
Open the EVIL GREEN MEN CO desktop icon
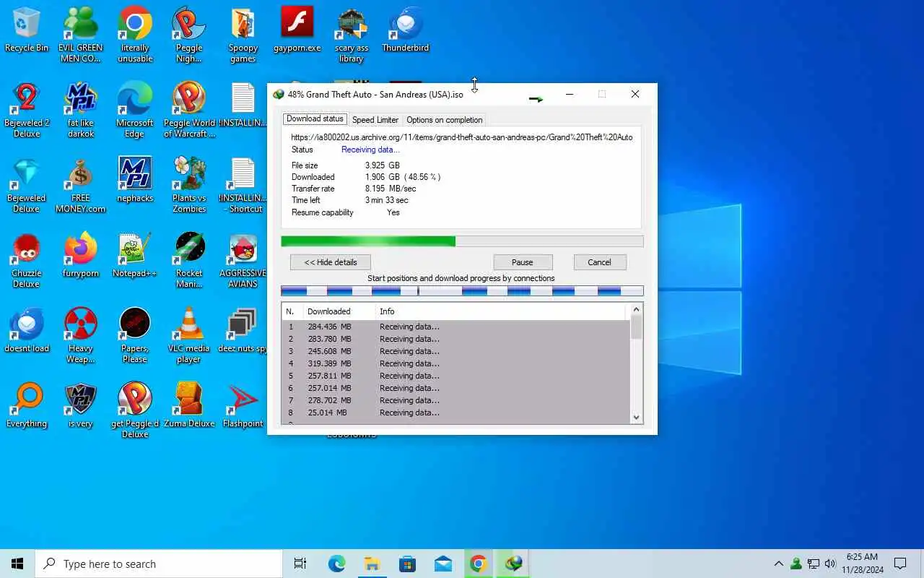coord(81,35)
